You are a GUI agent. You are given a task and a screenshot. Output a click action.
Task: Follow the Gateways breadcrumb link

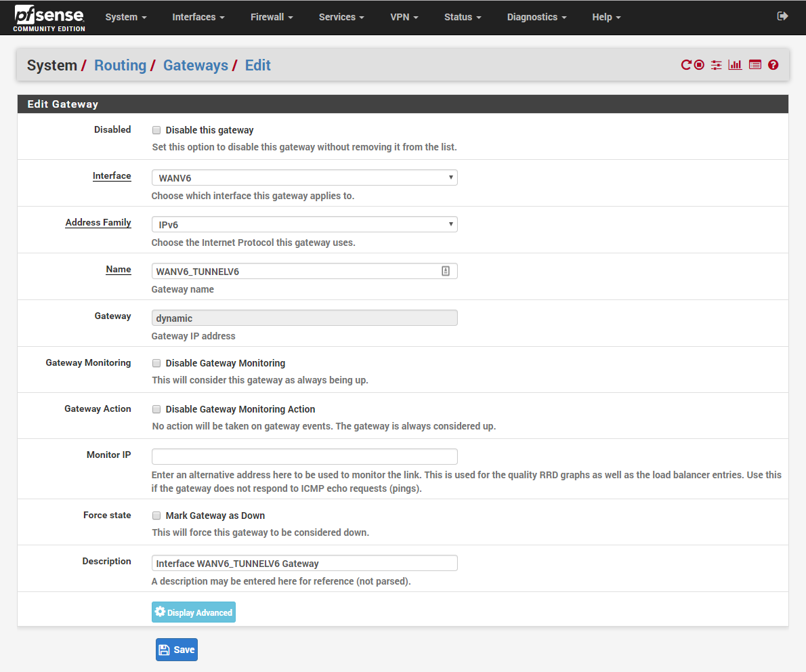point(195,65)
